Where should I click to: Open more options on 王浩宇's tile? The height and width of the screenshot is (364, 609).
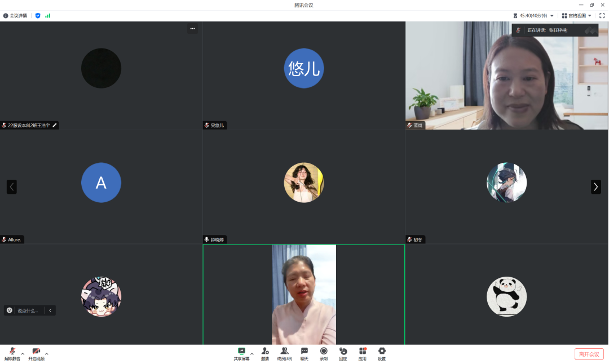192,29
